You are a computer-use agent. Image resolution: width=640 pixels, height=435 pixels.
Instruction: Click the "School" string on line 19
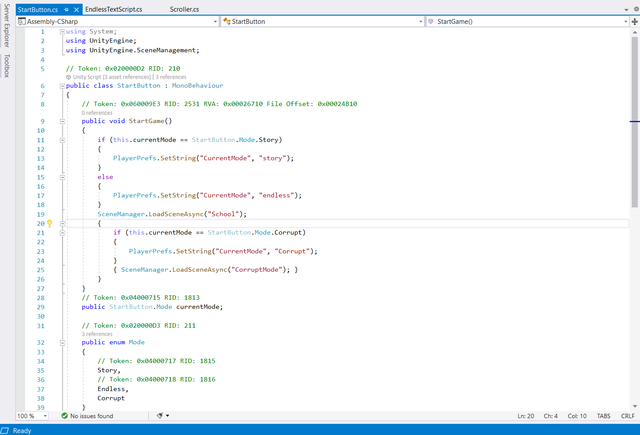coord(222,214)
